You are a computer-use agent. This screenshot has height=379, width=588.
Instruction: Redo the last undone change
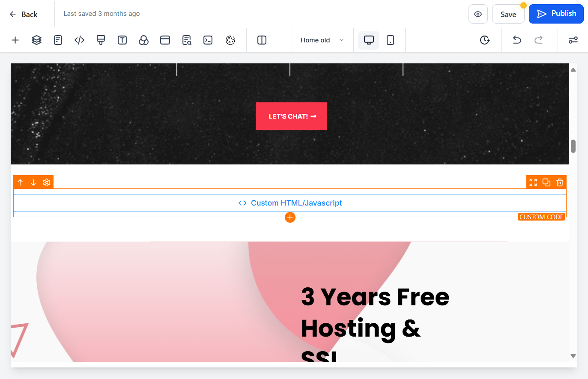pyautogui.click(x=538, y=40)
